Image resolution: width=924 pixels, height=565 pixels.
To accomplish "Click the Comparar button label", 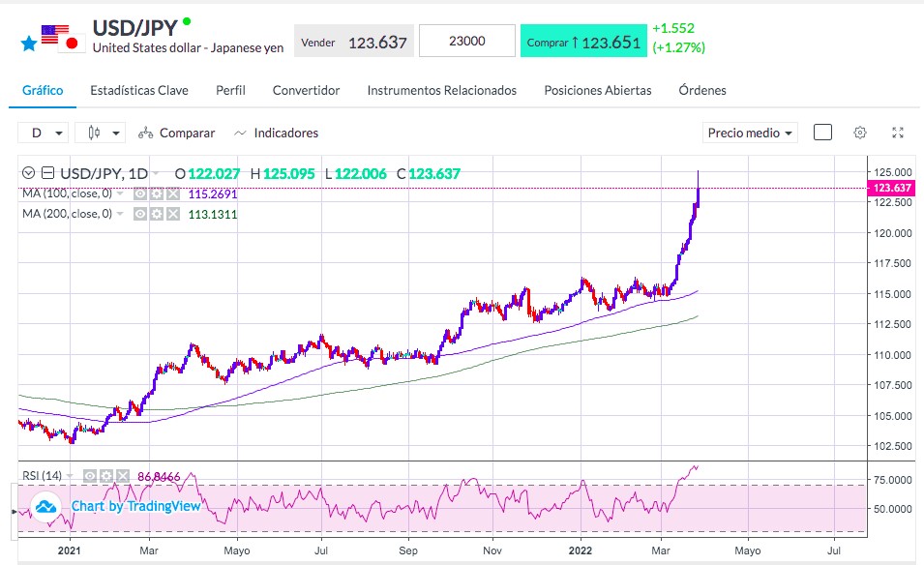I will click(x=188, y=134).
